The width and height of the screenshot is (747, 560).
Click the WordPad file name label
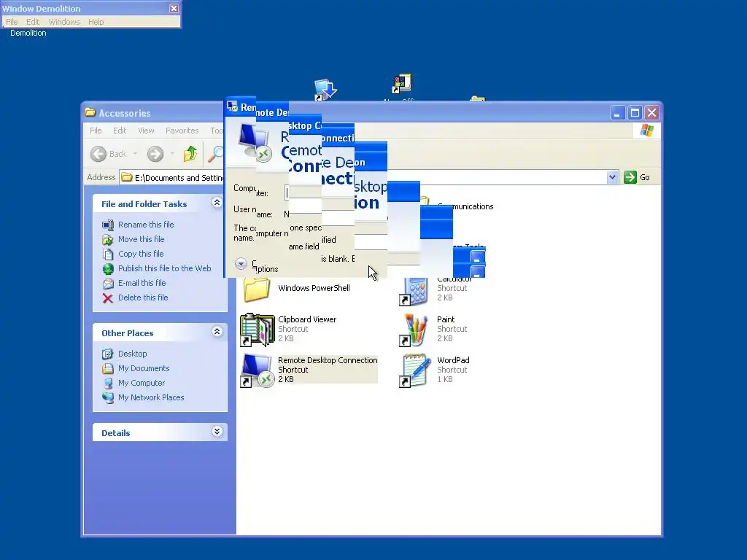pos(453,360)
